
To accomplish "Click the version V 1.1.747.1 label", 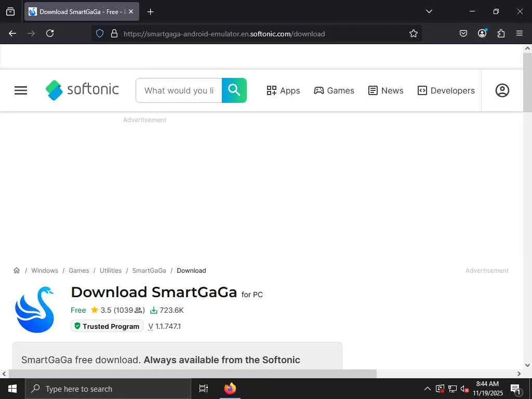I will click(x=165, y=326).
